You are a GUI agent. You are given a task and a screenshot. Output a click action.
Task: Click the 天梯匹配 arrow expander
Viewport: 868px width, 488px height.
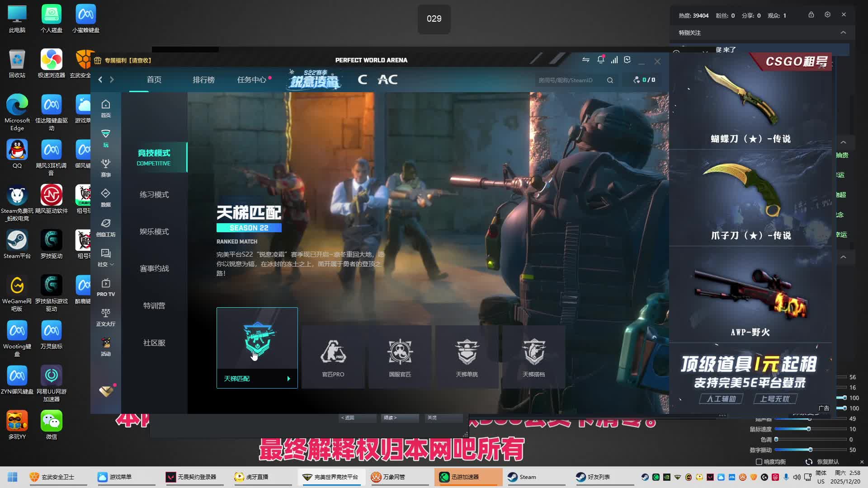(x=288, y=379)
